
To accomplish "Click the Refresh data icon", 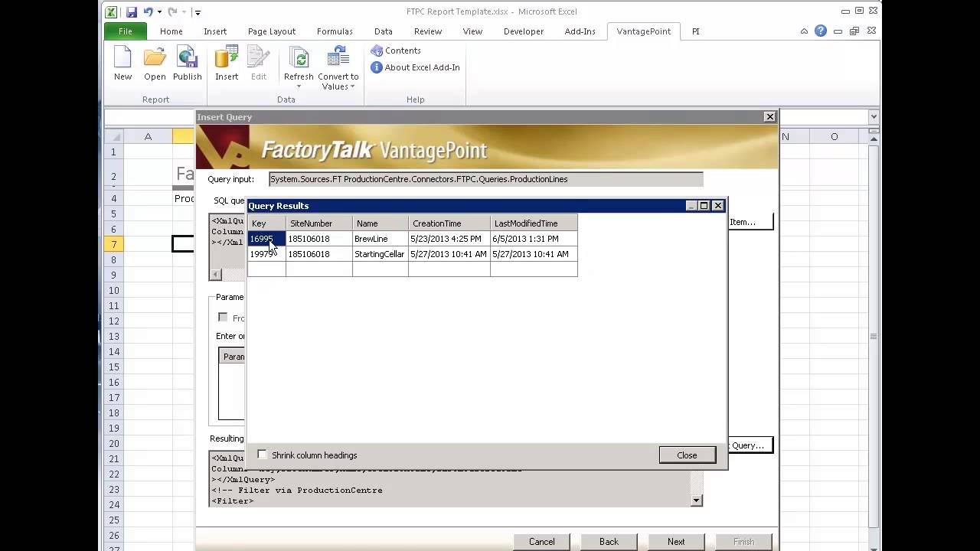I will (x=299, y=59).
